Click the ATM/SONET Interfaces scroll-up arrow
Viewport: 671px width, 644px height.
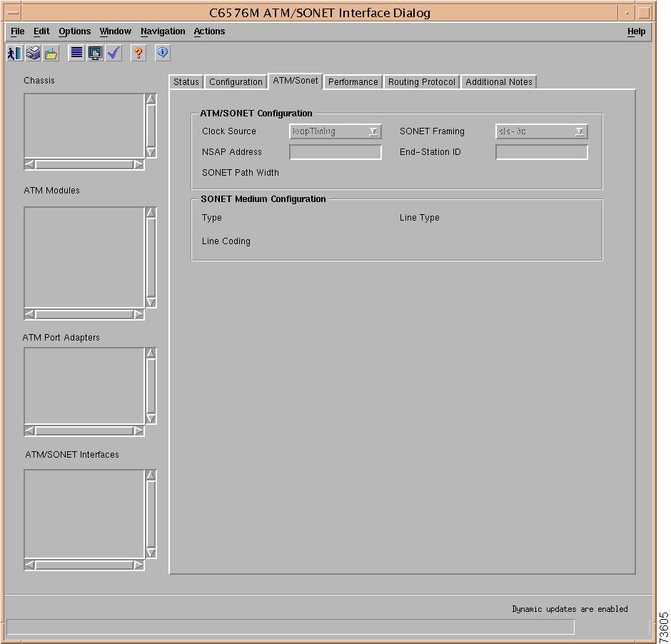[151, 475]
